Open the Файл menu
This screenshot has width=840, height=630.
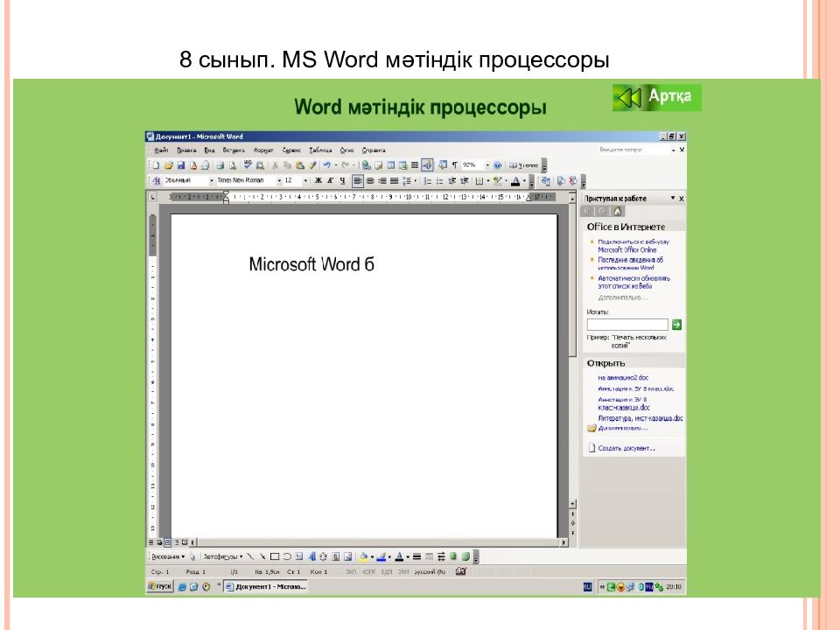point(161,150)
